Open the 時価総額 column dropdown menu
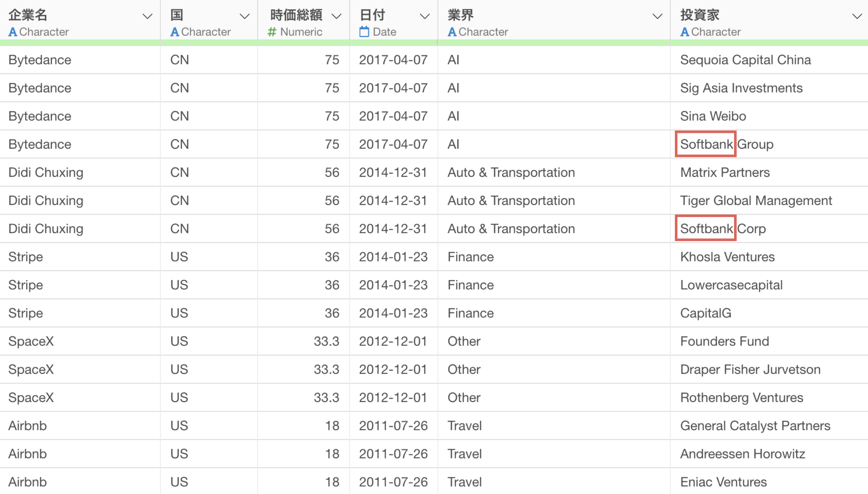The height and width of the screenshot is (494, 868). 336,16
